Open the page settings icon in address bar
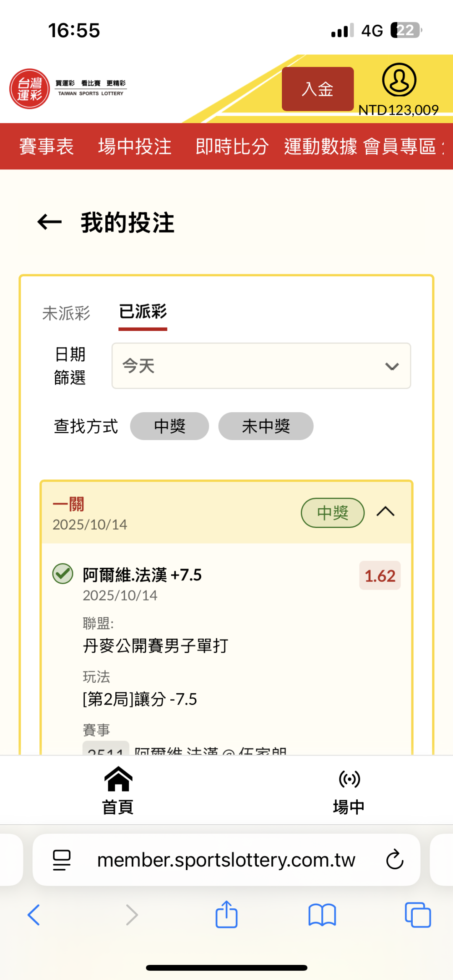Viewport: 453px width, 980px height. (x=62, y=860)
